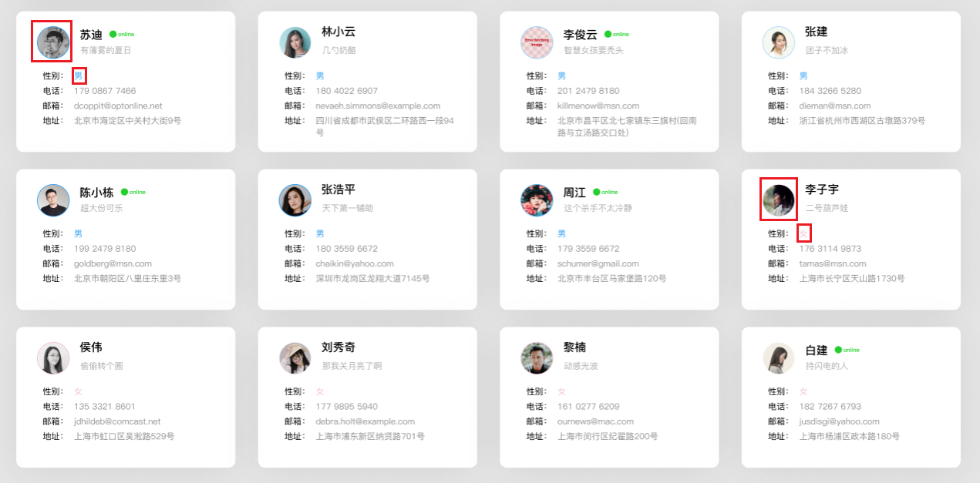The image size is (980, 483).
Task: Click 侯伟's profile avatar
Action: click(52, 358)
